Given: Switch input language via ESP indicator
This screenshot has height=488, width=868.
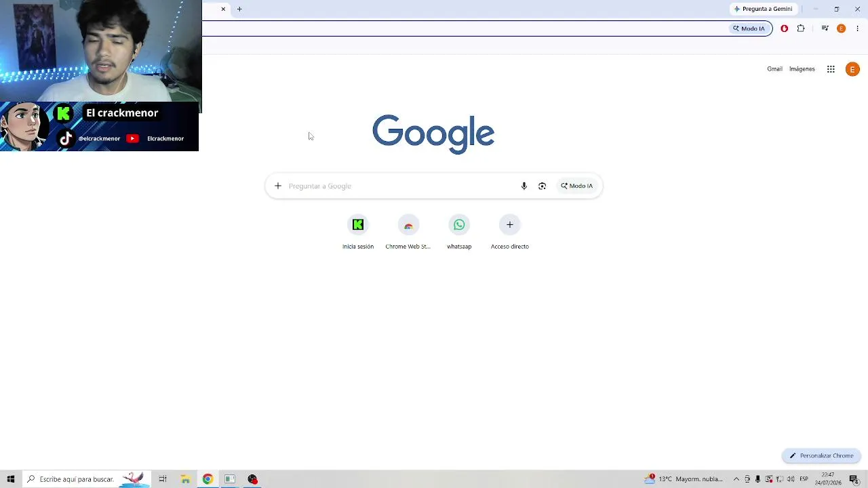Looking at the screenshot, I should coord(804,479).
